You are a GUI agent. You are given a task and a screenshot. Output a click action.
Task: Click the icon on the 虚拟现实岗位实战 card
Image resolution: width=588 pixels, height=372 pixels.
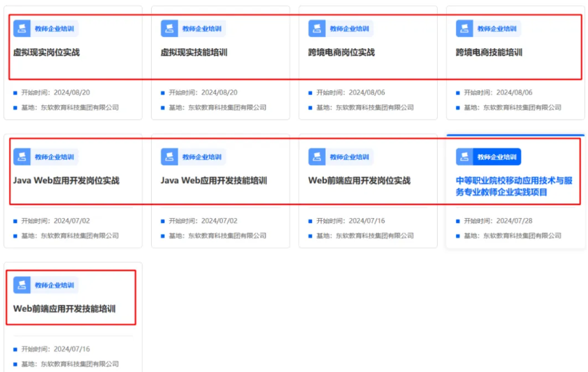click(22, 29)
